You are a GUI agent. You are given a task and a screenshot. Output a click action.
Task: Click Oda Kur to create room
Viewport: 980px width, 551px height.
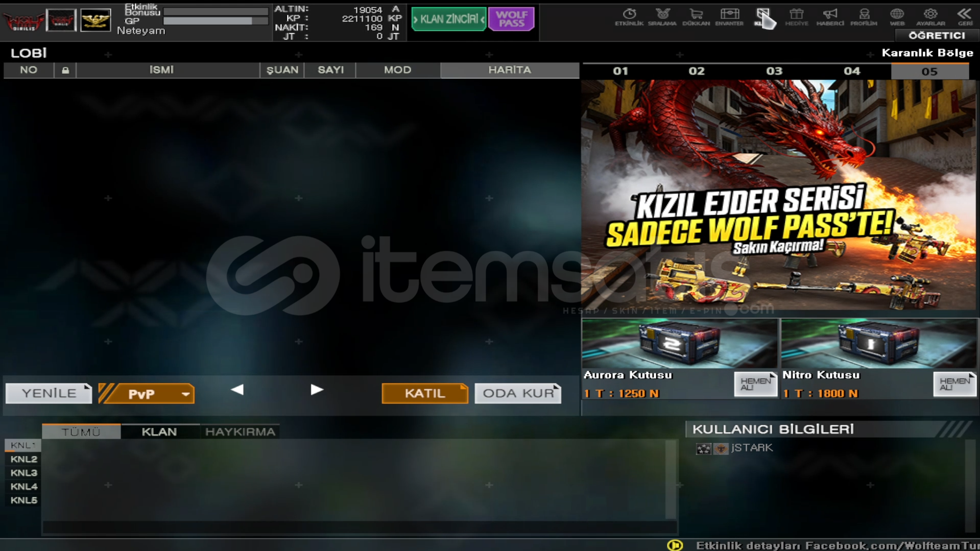(518, 394)
